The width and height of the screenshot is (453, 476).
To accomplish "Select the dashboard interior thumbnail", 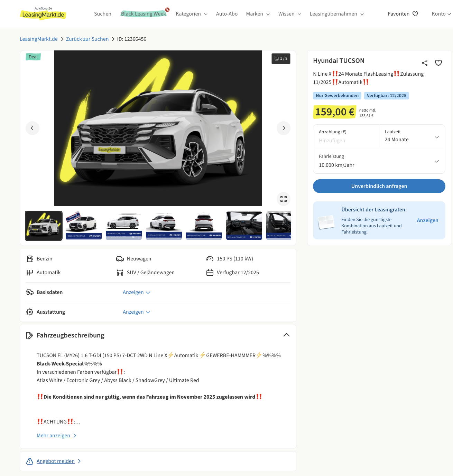I will tap(244, 226).
